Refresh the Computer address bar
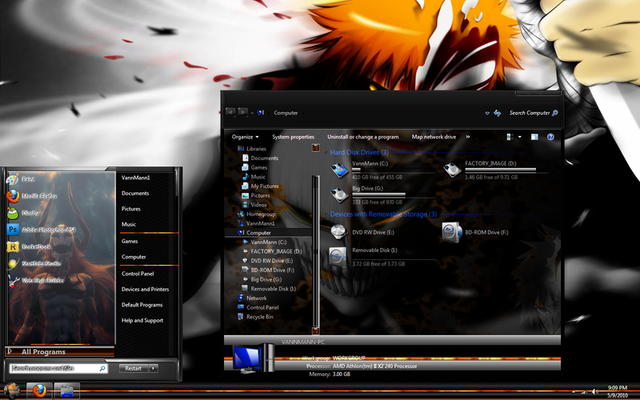Image resolution: width=640 pixels, height=400 pixels. pos(497,113)
